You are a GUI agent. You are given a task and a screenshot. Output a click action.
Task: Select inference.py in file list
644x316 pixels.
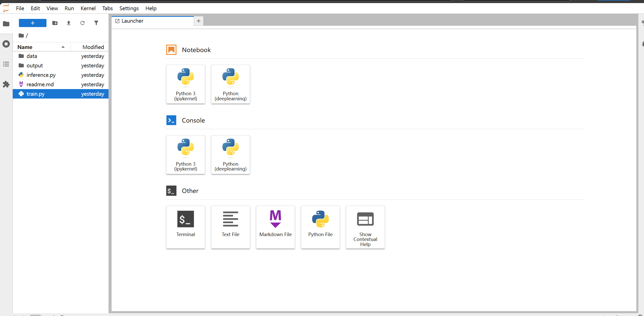click(x=41, y=75)
